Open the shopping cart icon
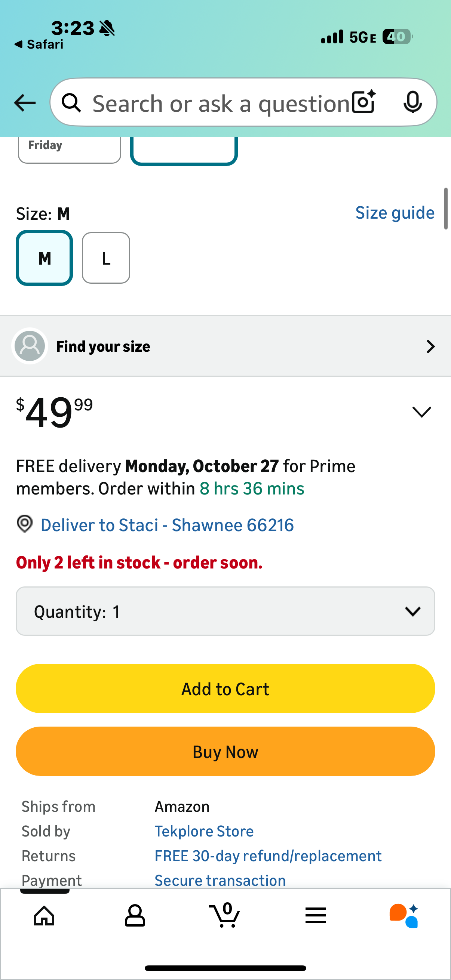 tap(224, 915)
